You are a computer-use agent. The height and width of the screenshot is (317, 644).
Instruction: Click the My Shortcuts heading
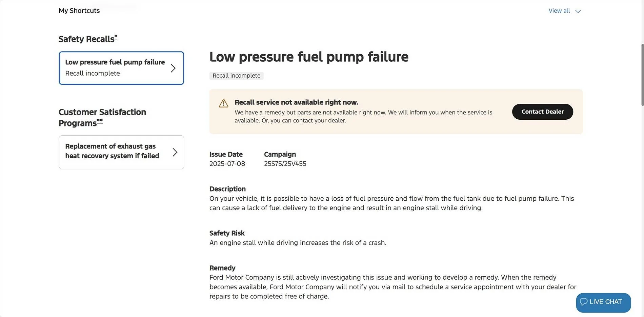pos(79,11)
